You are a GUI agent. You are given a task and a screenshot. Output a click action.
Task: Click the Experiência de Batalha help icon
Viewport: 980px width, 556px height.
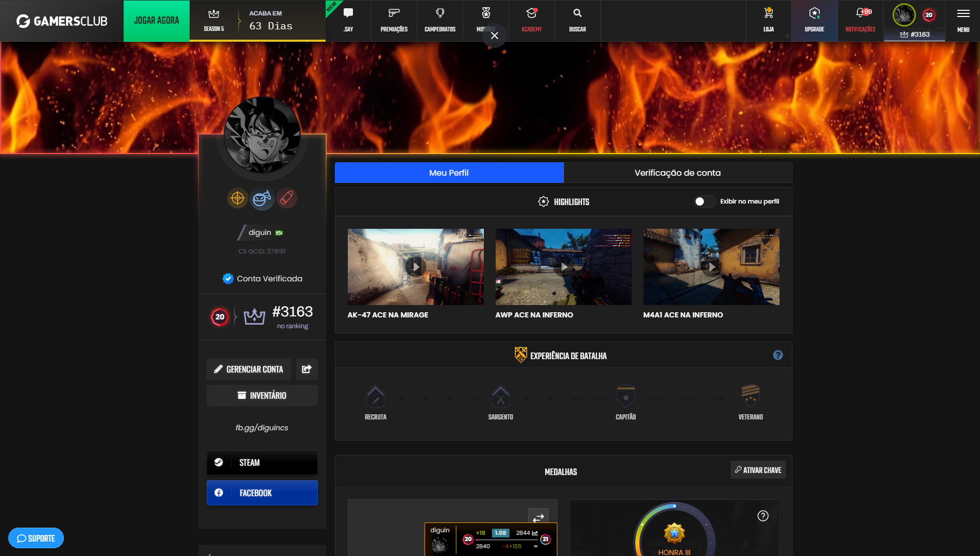(x=778, y=355)
